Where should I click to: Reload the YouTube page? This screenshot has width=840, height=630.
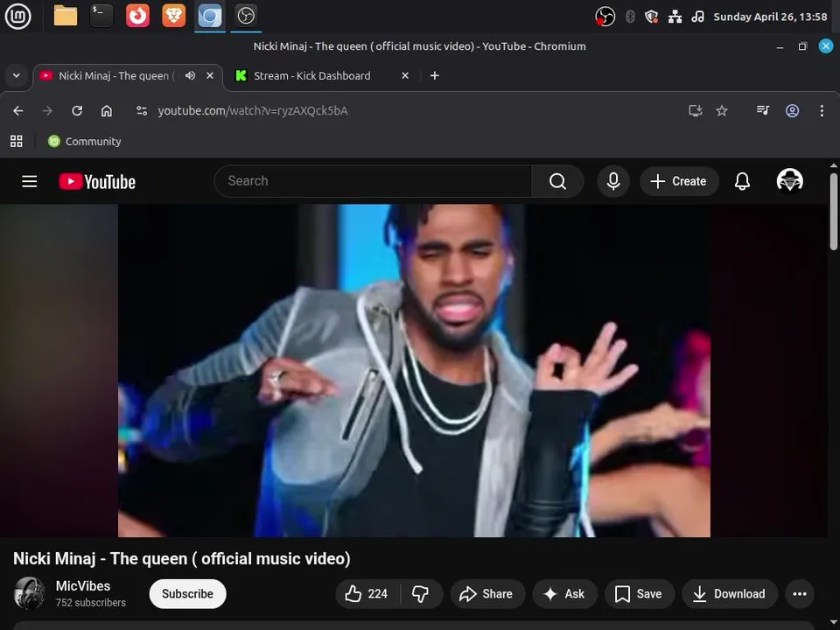77,111
